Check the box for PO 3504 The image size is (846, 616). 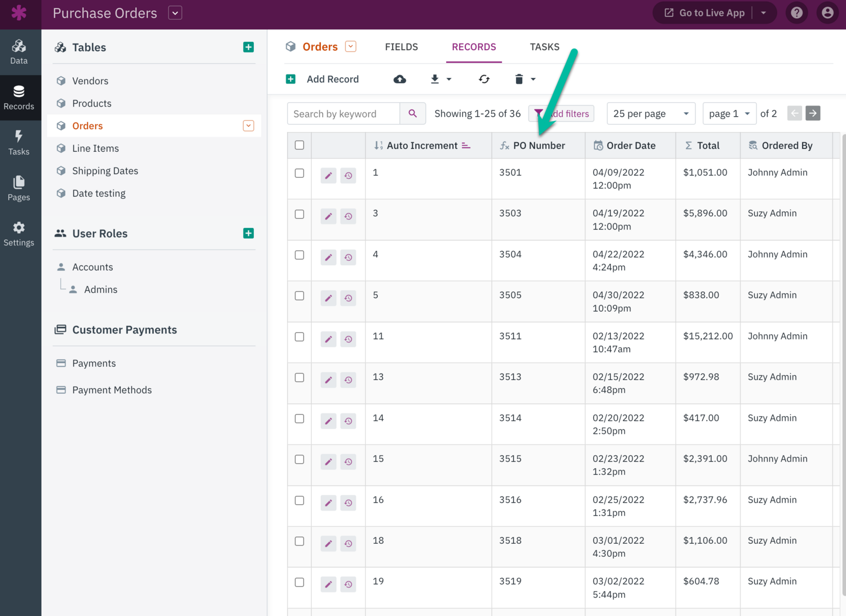(x=299, y=255)
